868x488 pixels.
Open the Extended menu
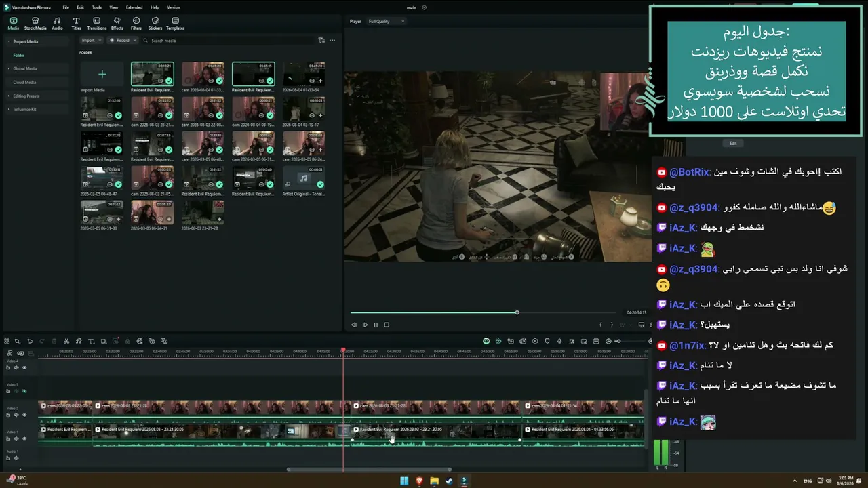[134, 7]
